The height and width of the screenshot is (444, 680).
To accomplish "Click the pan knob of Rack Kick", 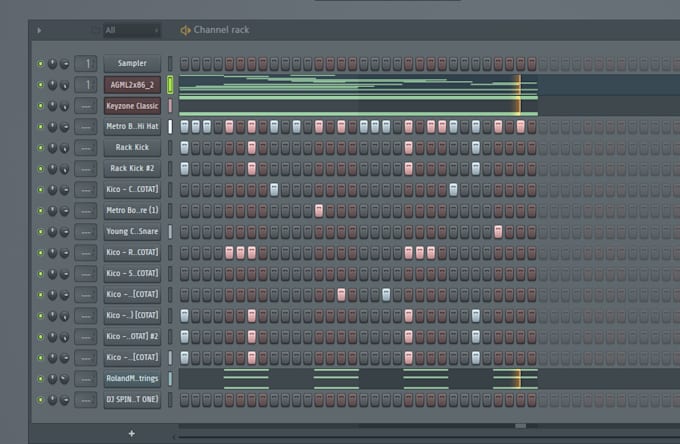I will [x=52, y=148].
